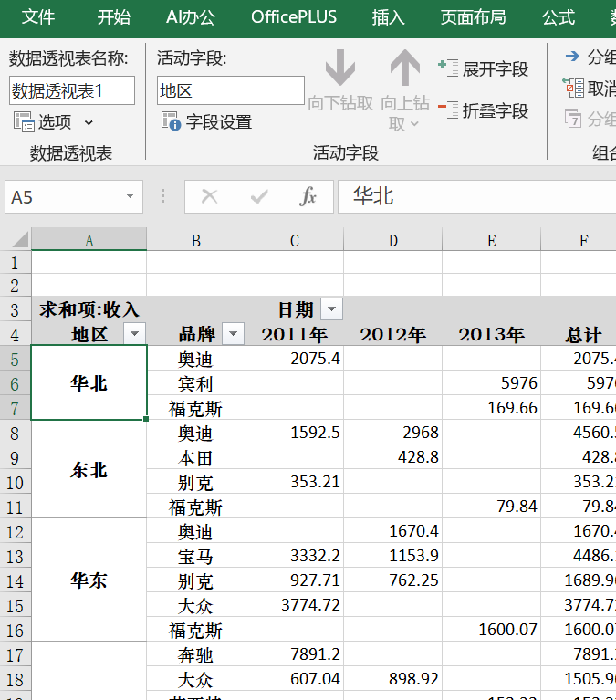Edit the PivotTable name field 数据透视表1
The height and width of the screenshot is (700, 616).
click(72, 90)
